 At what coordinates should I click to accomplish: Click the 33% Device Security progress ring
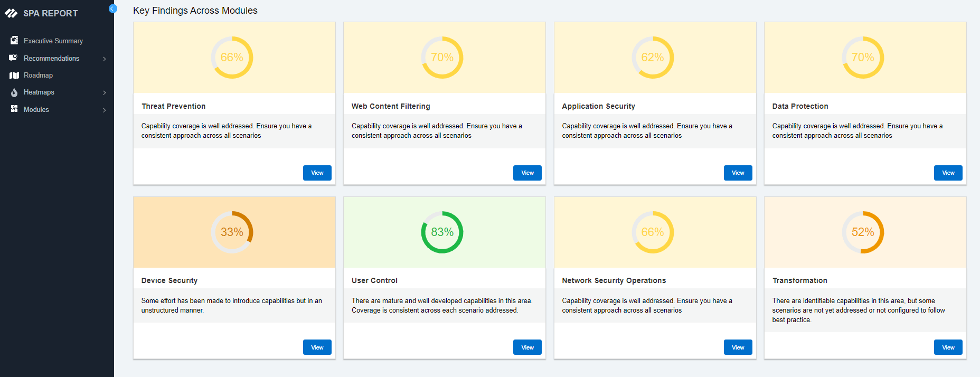232,232
